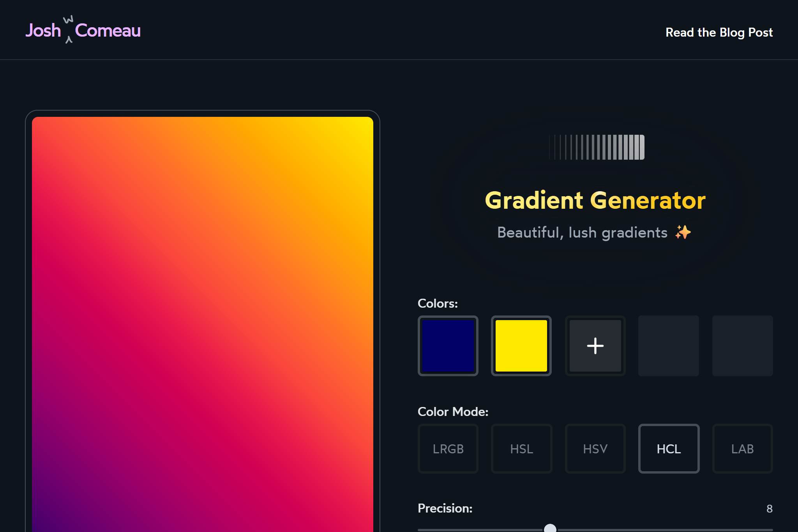Screen dimensions: 798x532
Task: Click the 'Gradient Generator' heading
Action: coord(595,200)
